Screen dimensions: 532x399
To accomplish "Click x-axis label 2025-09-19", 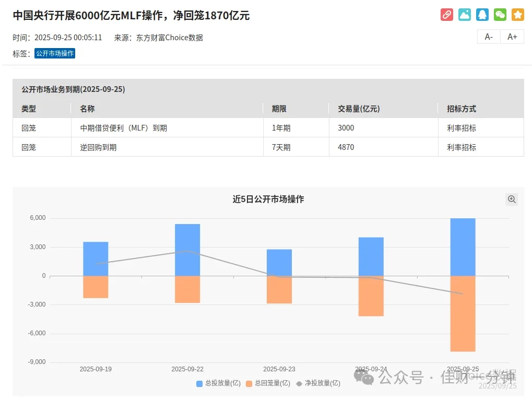I will [x=96, y=369].
